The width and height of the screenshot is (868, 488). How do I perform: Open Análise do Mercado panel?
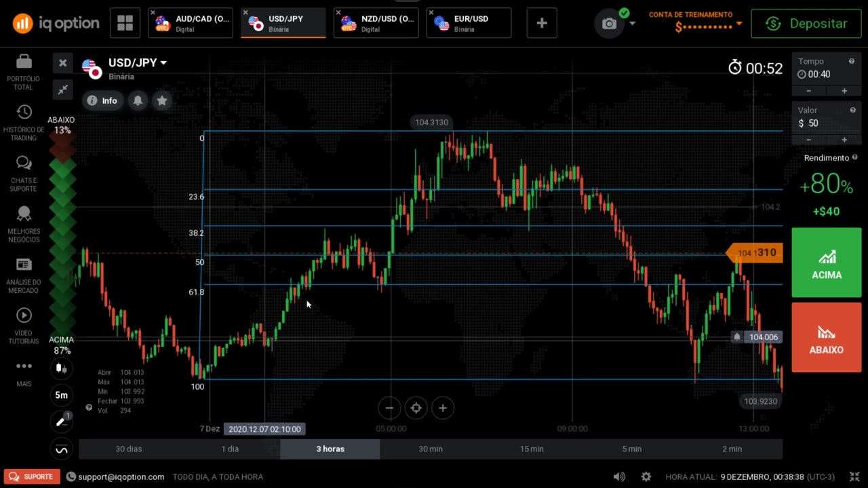tap(24, 276)
